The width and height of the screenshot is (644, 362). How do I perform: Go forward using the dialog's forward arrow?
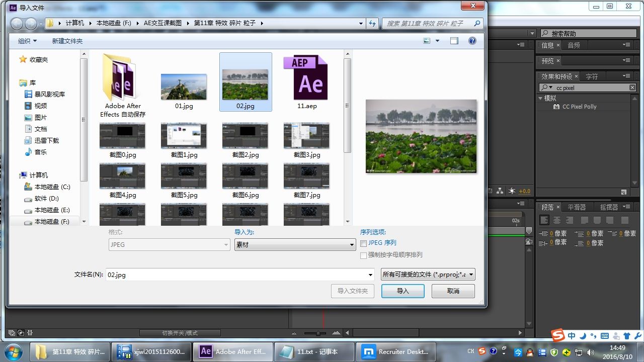(31, 23)
